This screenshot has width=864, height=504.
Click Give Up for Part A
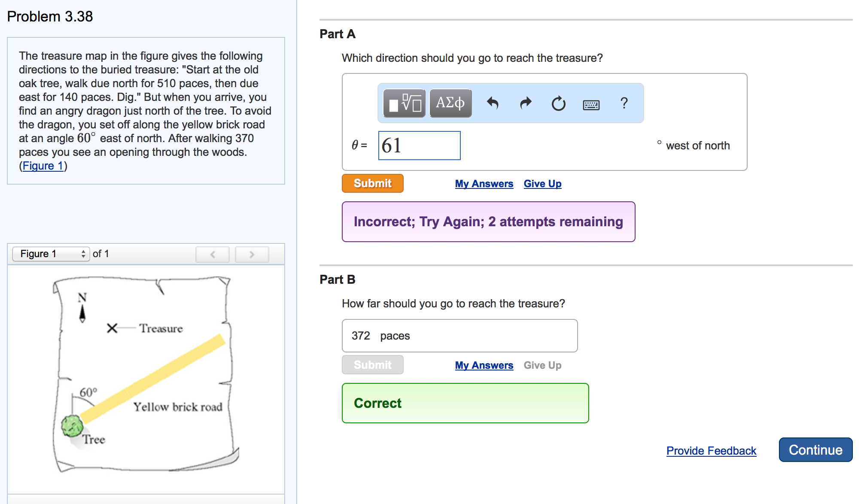(x=542, y=184)
